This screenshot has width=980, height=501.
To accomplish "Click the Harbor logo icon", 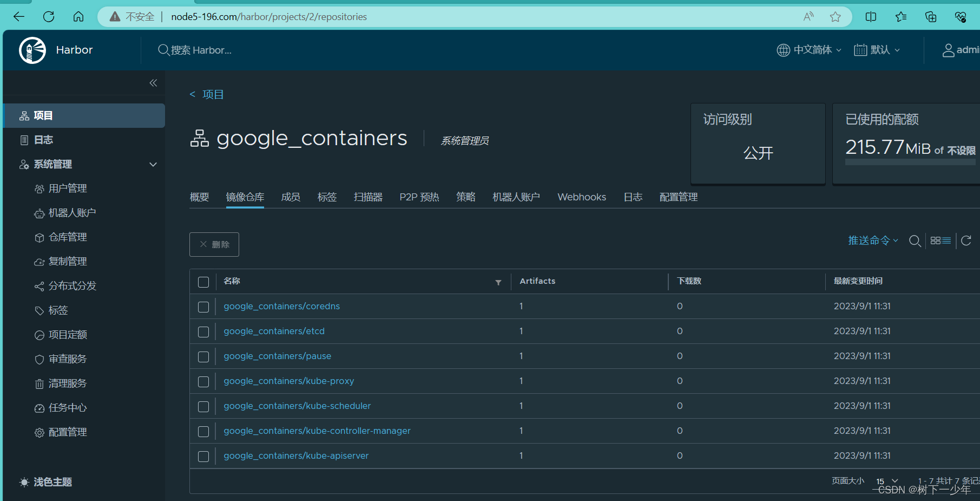I will [x=32, y=50].
